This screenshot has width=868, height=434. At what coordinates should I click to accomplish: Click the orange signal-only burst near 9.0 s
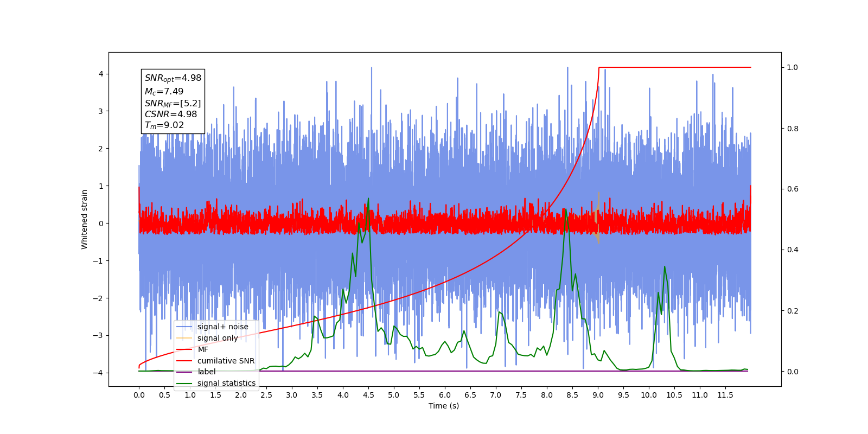(x=598, y=217)
